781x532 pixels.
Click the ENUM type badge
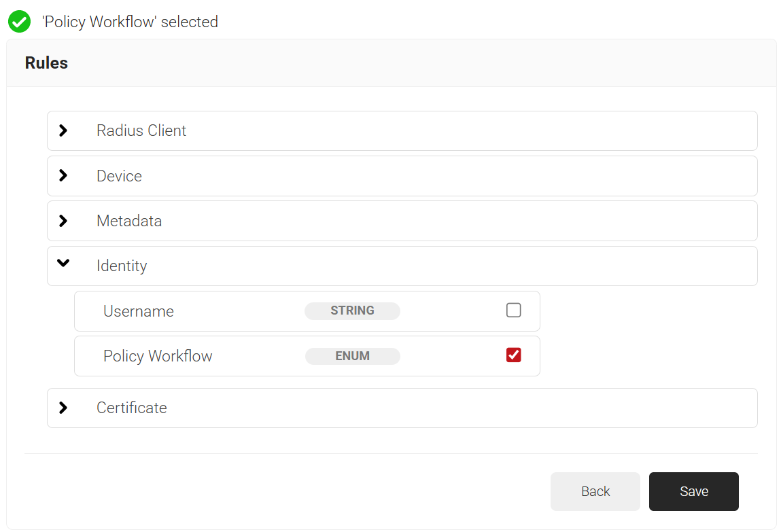[x=352, y=356]
